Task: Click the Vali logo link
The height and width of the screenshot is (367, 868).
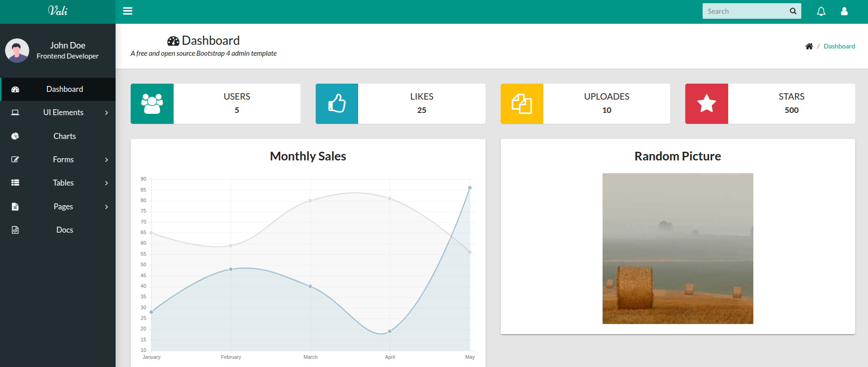Action: click(x=58, y=11)
